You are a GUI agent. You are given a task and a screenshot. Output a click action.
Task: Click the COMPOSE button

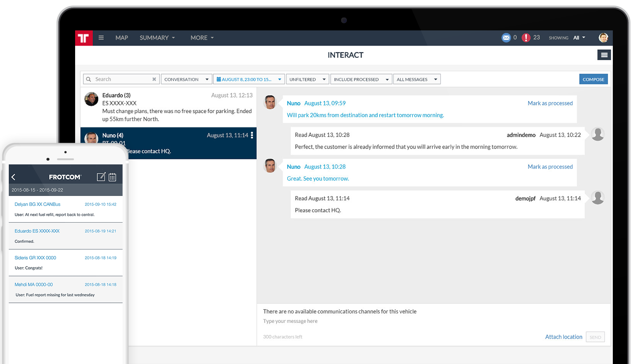[593, 79]
